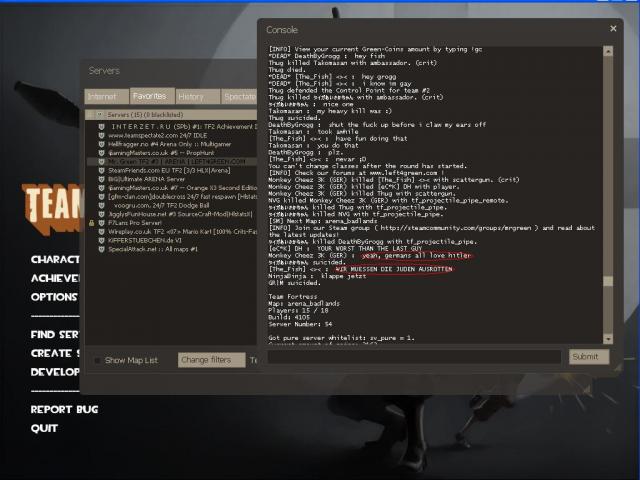Click QUIT in the main menu
Image resolution: width=640 pixels, height=480 pixels.
coord(44,428)
